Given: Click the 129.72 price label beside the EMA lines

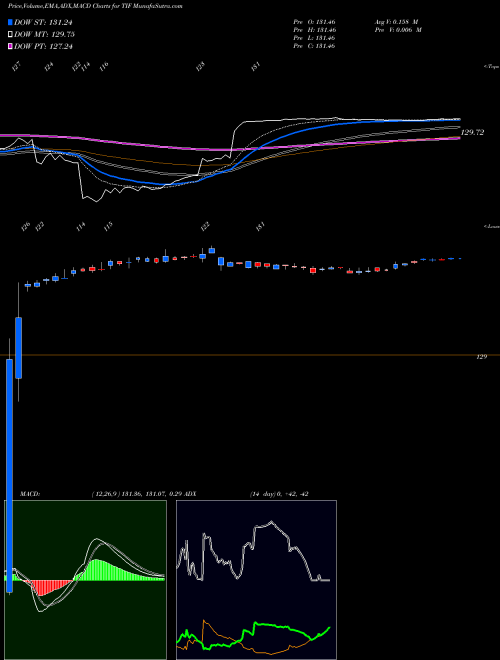Looking at the screenshot, I should [x=473, y=132].
